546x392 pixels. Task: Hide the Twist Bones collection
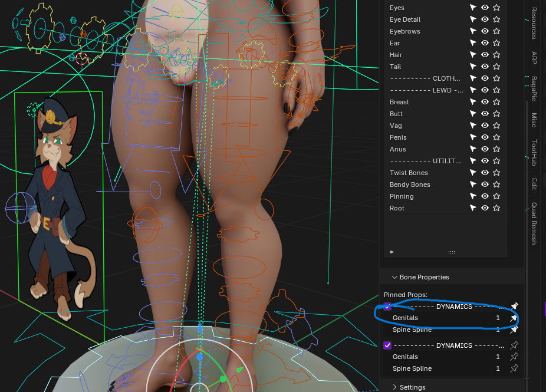(x=485, y=173)
